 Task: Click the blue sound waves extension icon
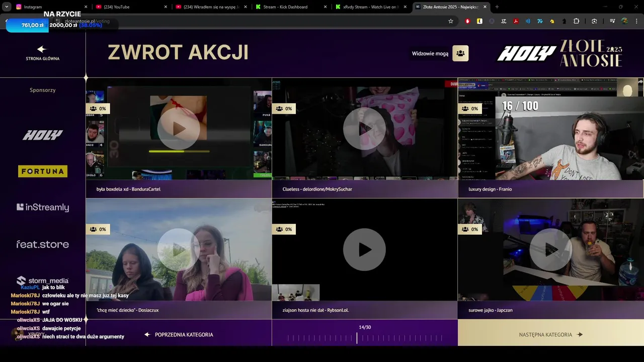tap(528, 21)
